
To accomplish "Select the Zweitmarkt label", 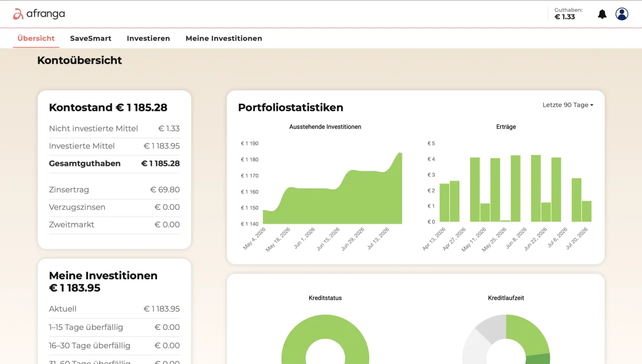I will (x=72, y=225).
